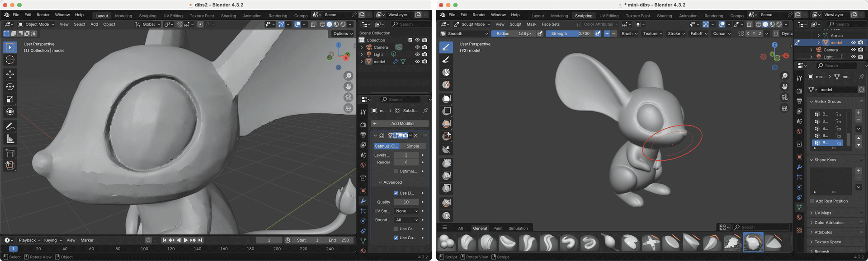The image size is (868, 261).
Task: Click the play animation button in dibs2 timeline
Action: point(185,240)
